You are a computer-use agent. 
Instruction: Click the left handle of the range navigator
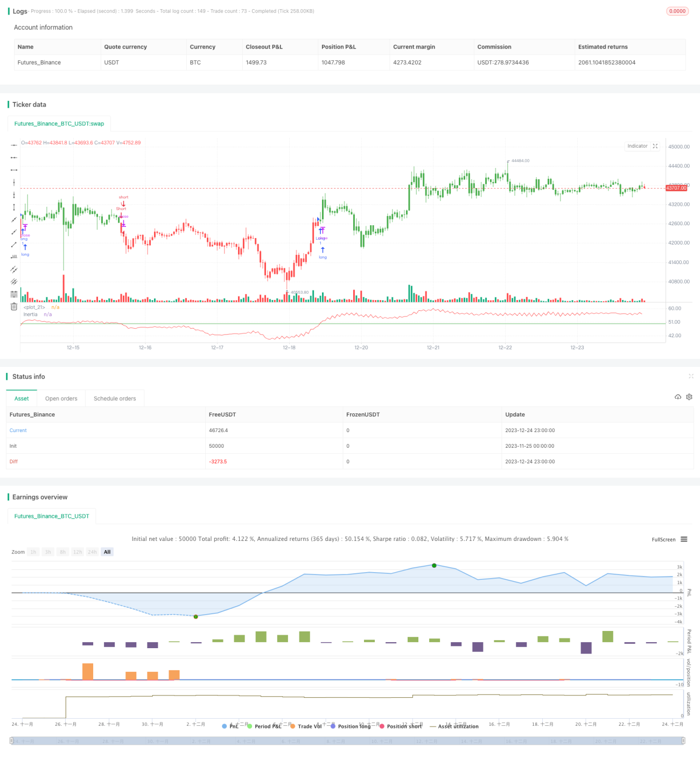pyautogui.click(x=12, y=741)
